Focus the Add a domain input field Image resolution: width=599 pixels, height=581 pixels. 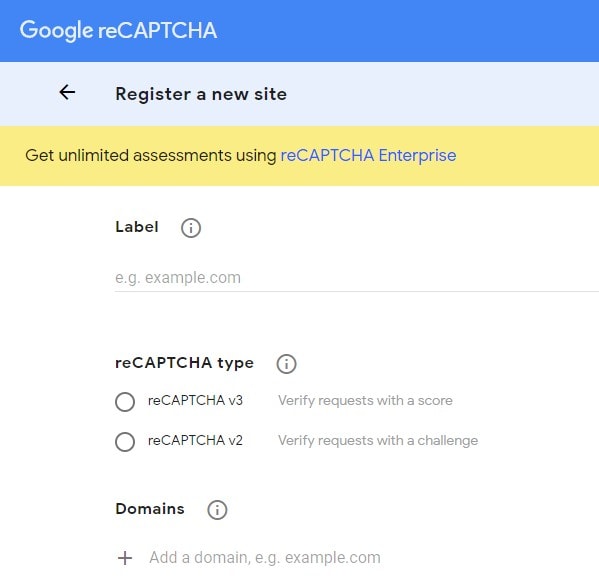pyautogui.click(x=374, y=558)
